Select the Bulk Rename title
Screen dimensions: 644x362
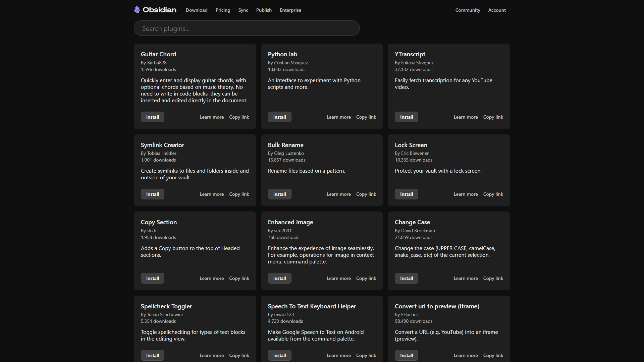(285, 145)
